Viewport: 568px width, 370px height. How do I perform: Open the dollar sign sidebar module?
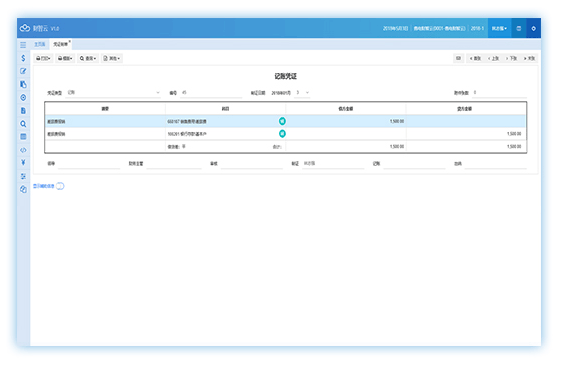coord(23,58)
